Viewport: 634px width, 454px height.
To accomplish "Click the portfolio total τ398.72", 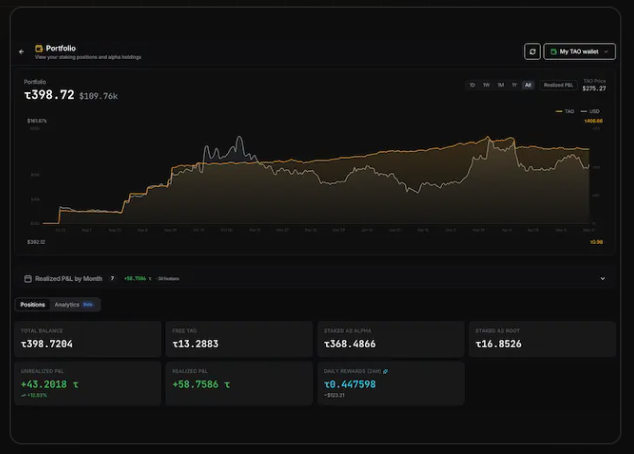I will tap(49, 95).
